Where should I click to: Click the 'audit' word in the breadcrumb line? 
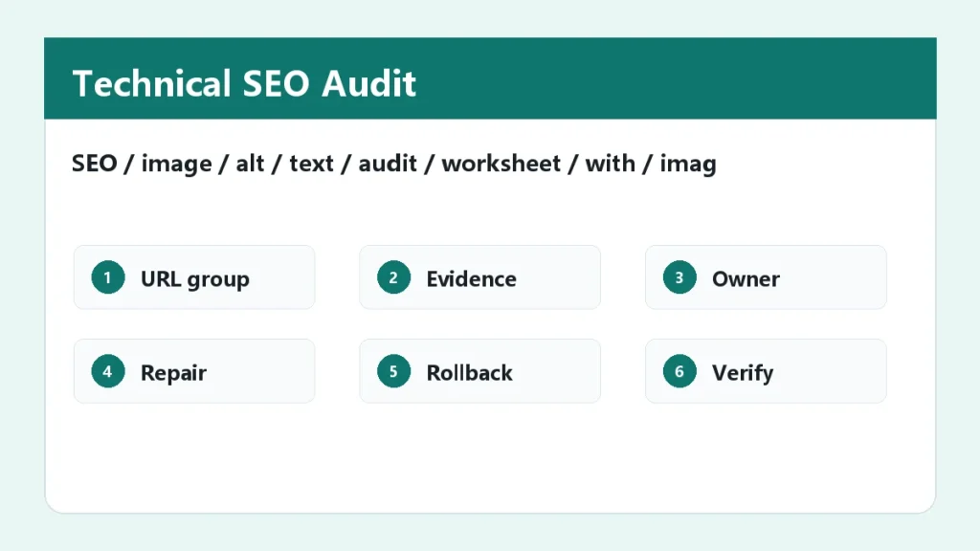click(x=388, y=164)
